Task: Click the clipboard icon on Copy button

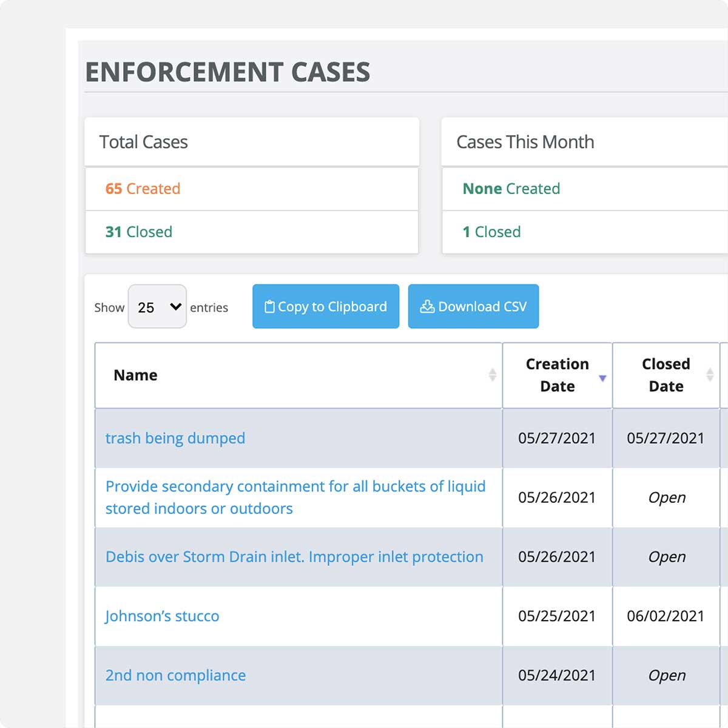Action: point(269,307)
